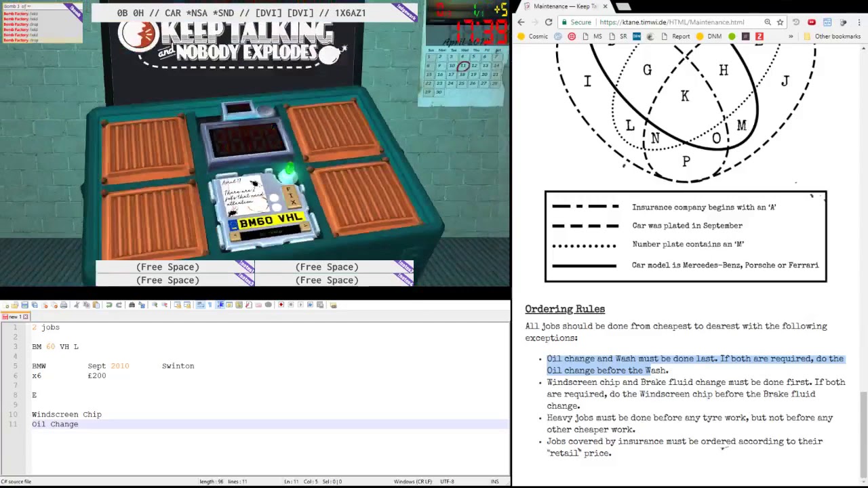The width and height of the screenshot is (868, 488).
Task: Close the 'new 1' Notepad++ tab
Action: [26, 317]
